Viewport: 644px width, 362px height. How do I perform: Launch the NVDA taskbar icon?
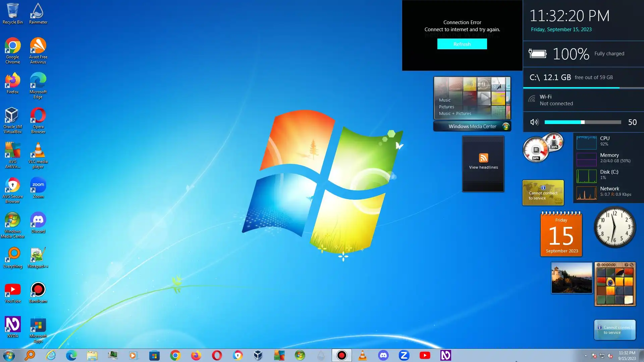pyautogui.click(x=445, y=355)
